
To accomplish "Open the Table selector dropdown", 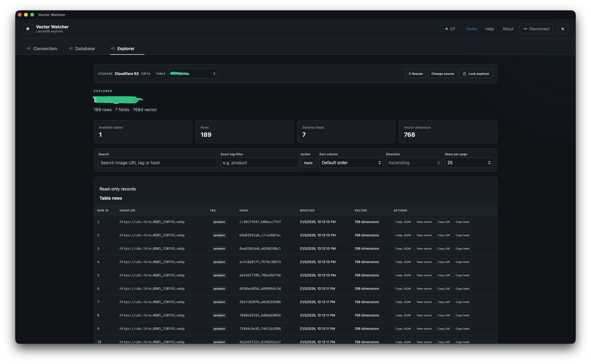I will [x=192, y=74].
